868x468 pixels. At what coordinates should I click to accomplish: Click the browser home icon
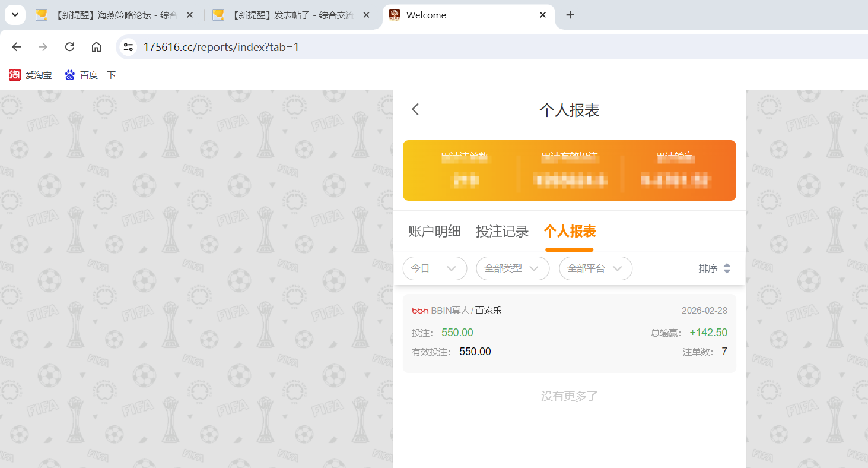tap(96, 46)
